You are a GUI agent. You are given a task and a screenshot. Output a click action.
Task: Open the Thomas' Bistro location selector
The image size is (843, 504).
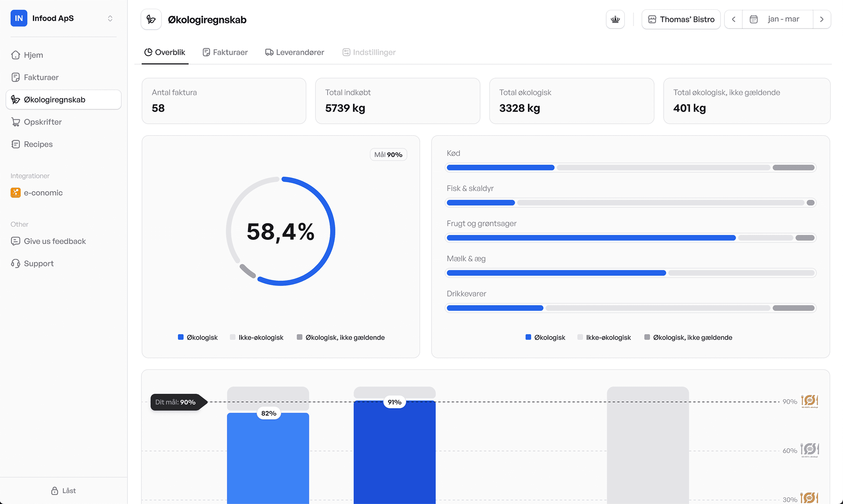tap(681, 19)
